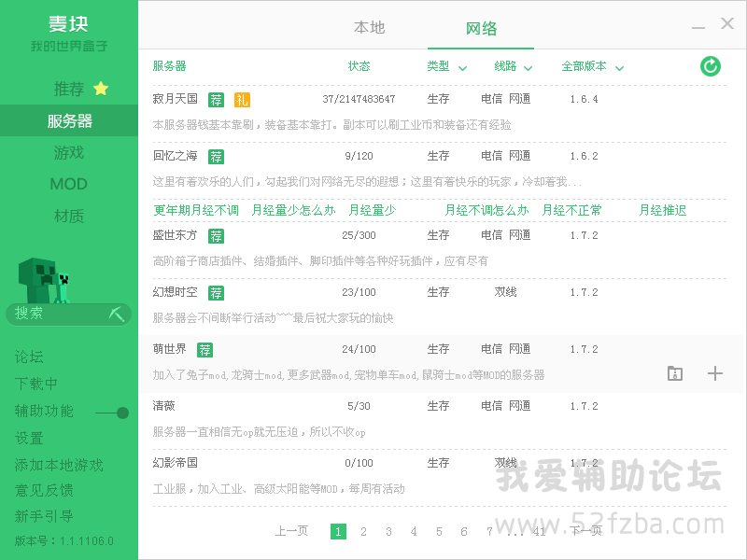Open the MOD section

pos(68,184)
